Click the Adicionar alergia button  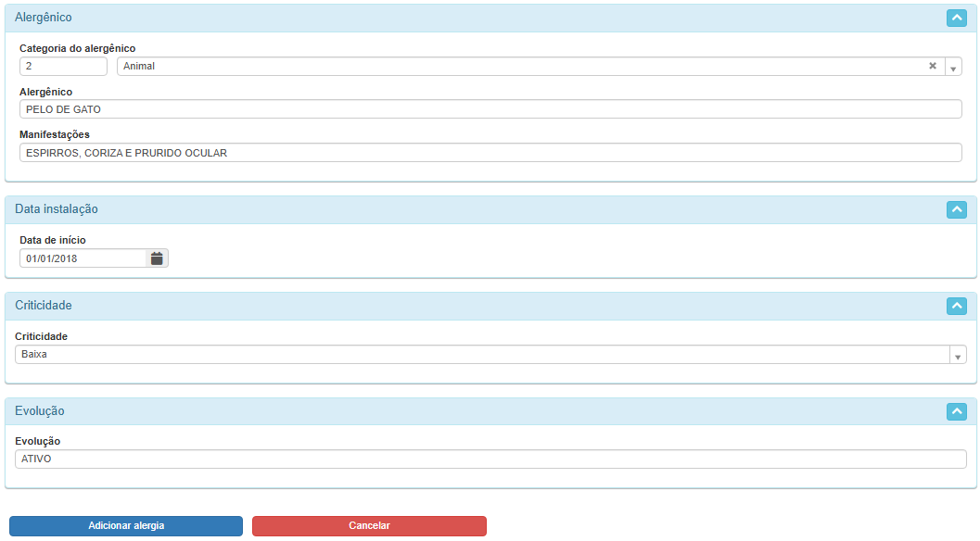[126, 526]
